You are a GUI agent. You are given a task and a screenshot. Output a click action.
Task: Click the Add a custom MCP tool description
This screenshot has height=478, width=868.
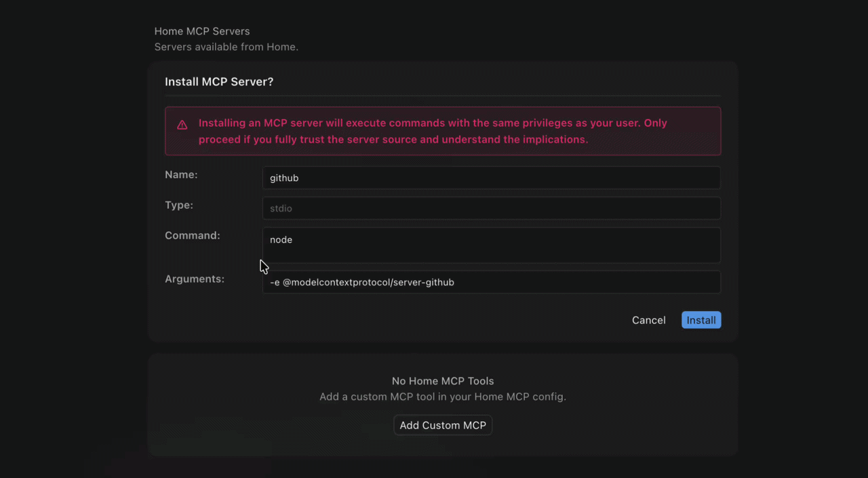(443, 397)
